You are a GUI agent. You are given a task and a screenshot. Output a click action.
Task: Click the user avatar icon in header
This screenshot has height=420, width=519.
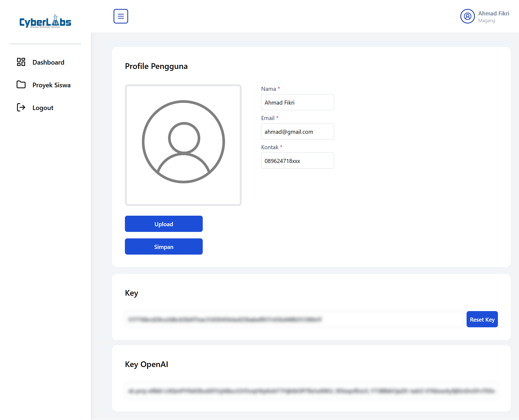click(x=467, y=16)
